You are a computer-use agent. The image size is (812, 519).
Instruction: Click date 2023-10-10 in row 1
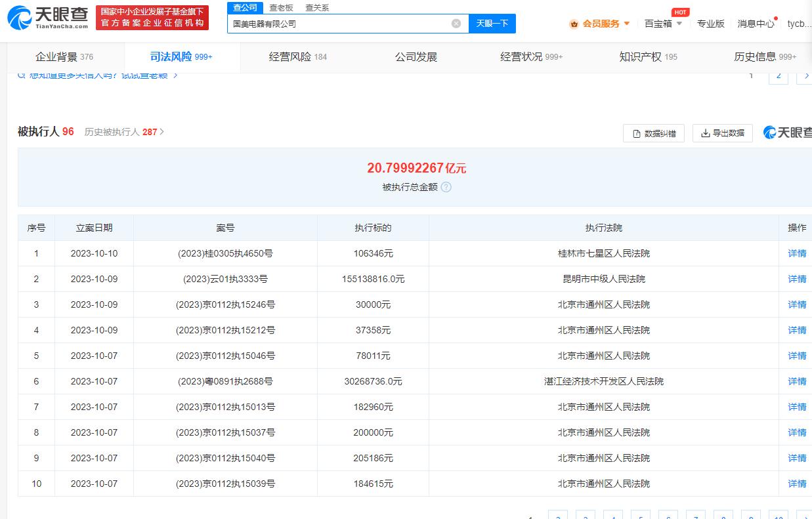[x=94, y=253]
